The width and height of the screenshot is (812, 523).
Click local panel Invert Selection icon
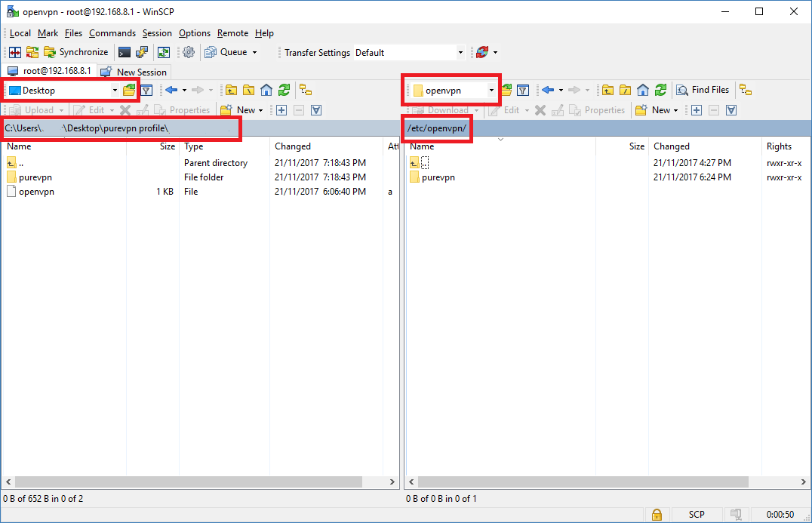pyautogui.click(x=316, y=110)
